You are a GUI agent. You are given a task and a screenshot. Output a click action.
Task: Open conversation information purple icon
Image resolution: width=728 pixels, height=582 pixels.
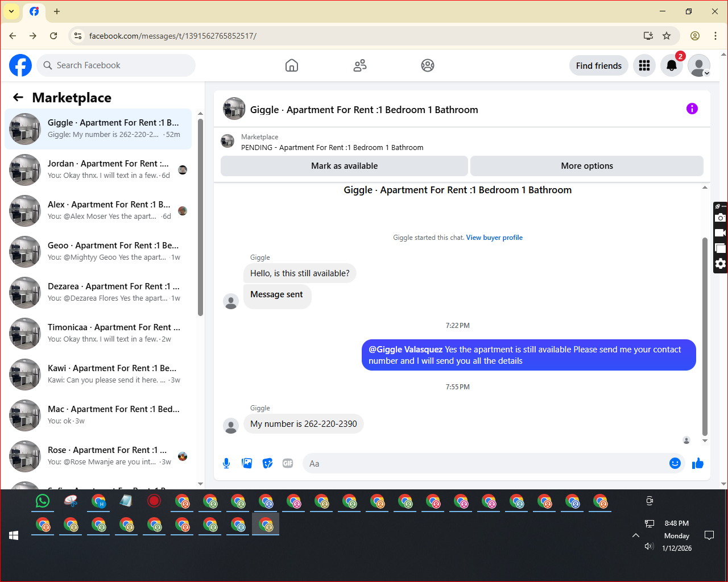click(692, 109)
